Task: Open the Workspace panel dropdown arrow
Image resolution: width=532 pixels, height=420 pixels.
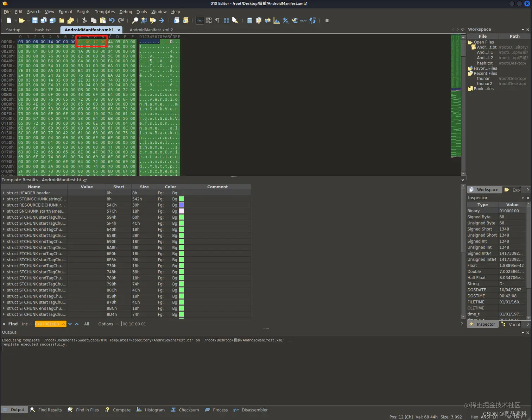Action: [522, 30]
